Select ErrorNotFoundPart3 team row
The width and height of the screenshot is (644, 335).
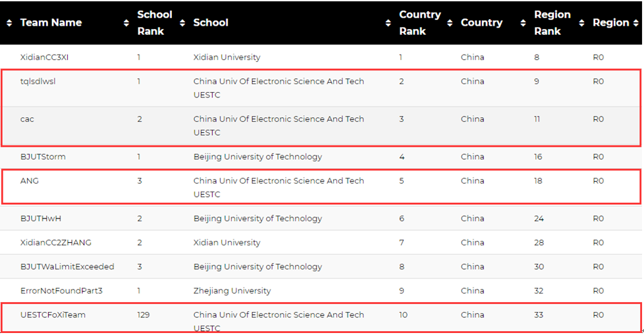point(321,291)
